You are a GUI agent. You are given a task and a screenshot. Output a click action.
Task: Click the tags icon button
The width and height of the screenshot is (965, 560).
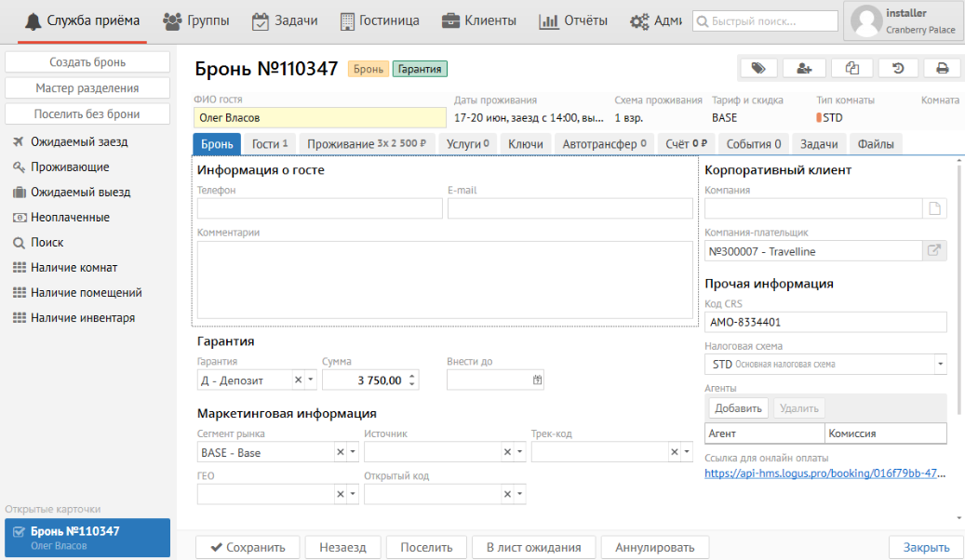758,68
